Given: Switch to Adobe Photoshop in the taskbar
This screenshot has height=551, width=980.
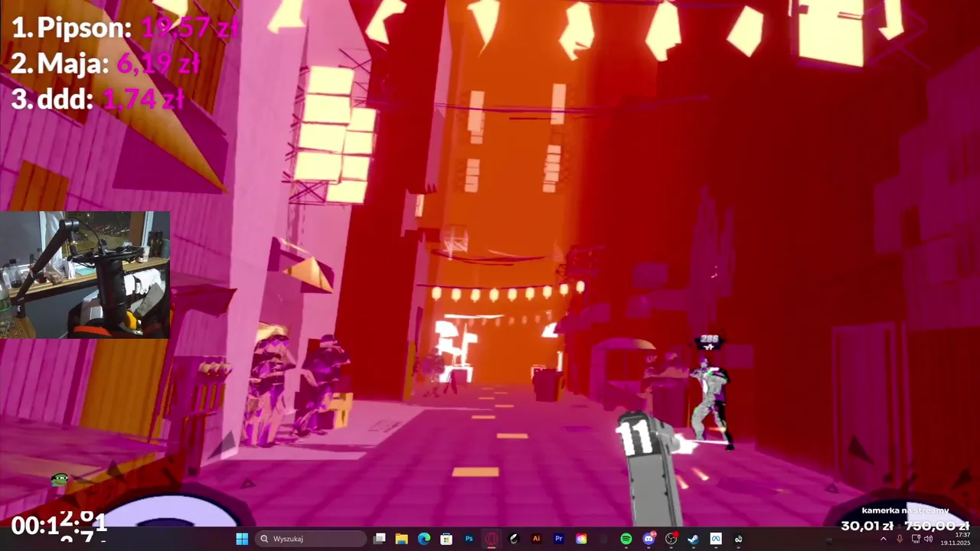Looking at the screenshot, I should click(x=469, y=539).
